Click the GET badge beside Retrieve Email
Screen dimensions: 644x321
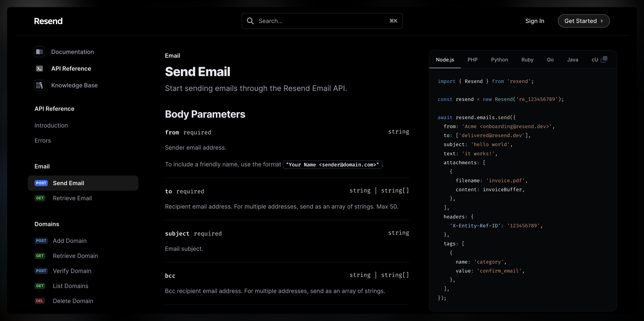click(40, 198)
